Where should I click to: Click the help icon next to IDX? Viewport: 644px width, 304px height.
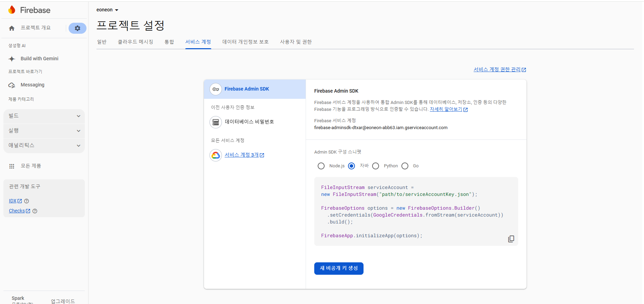27,201
